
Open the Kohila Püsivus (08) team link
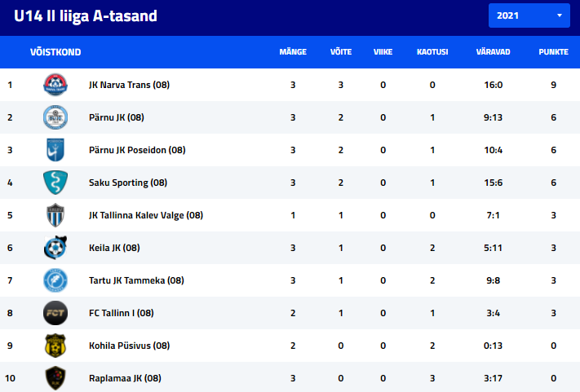[129, 346]
